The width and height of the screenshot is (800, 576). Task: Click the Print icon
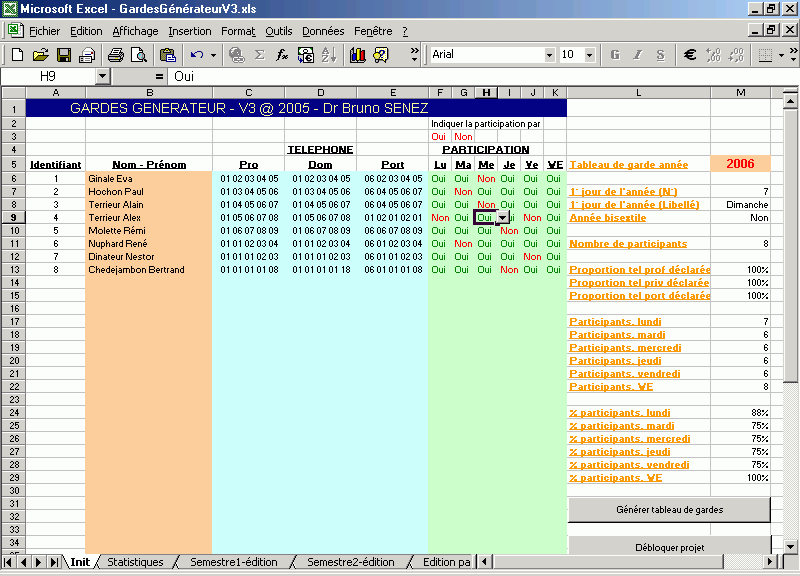click(x=116, y=55)
